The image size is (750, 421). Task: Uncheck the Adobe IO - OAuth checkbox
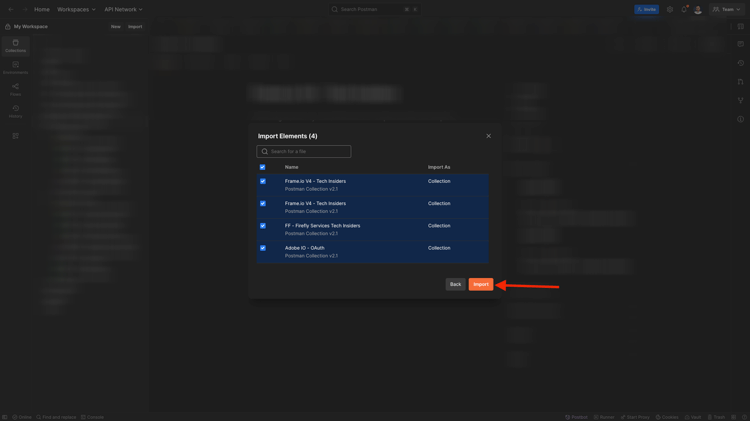click(x=263, y=248)
